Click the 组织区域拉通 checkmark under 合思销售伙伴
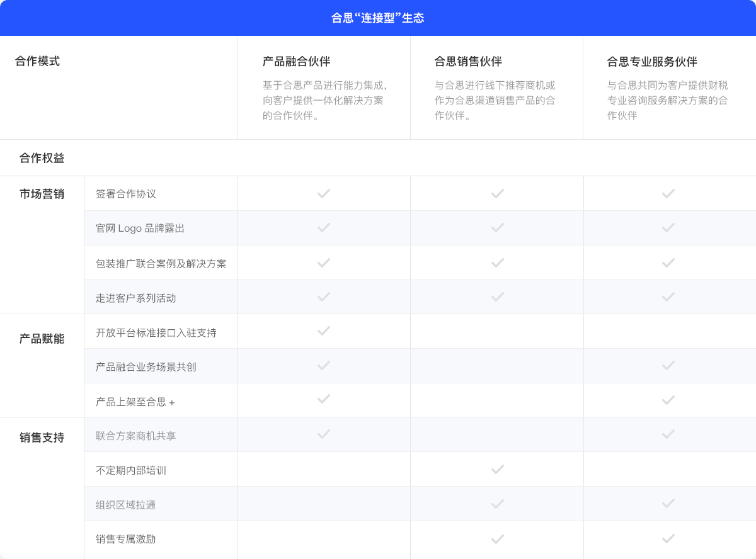Screen dimensions: 756x559 click(x=497, y=504)
